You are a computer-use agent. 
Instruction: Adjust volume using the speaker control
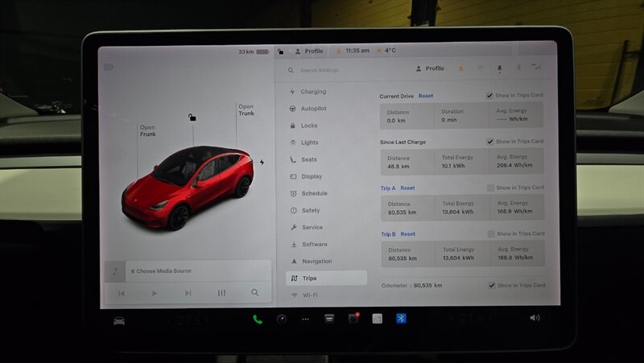(x=534, y=318)
